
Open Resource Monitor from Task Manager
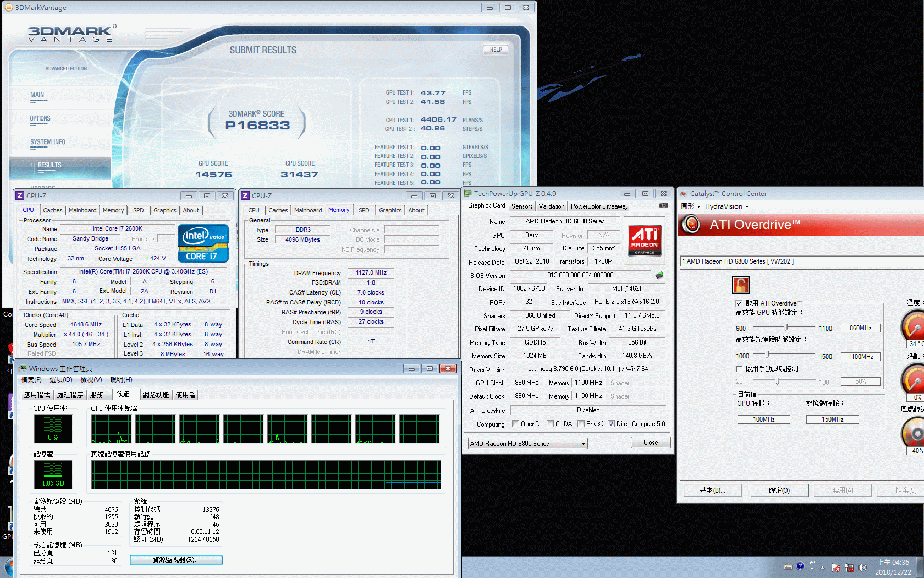[x=176, y=560]
